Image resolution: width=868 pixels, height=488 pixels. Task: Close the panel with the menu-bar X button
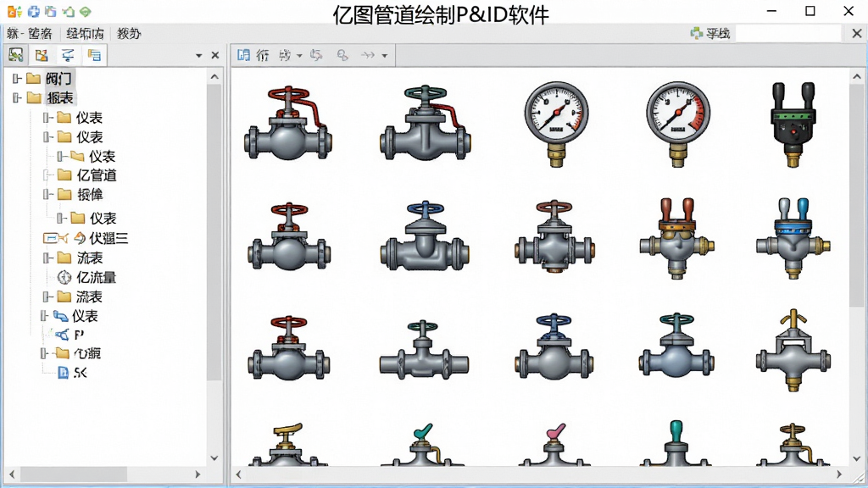856,34
